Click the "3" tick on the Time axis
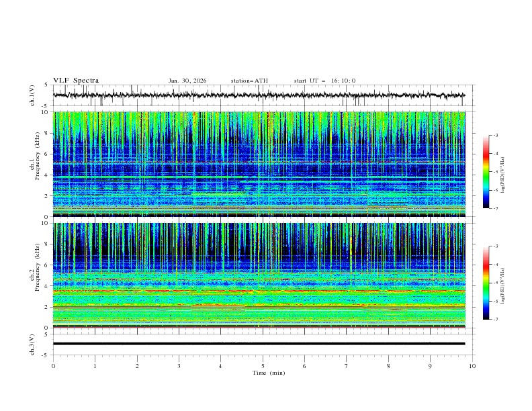Image resolution: width=532 pixels, height=411 pixels. [x=179, y=366]
